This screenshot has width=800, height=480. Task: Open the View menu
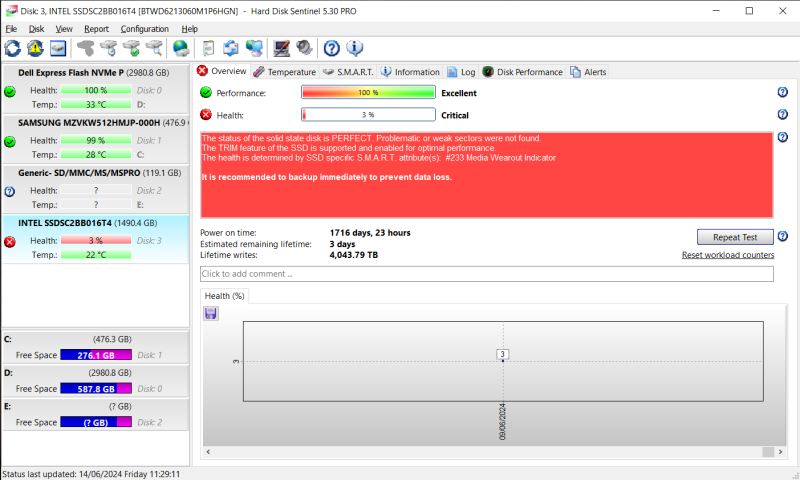tap(64, 29)
